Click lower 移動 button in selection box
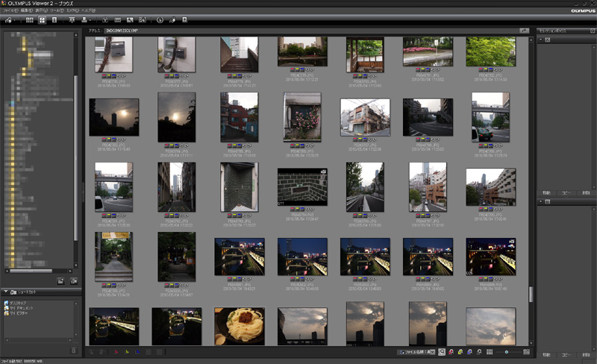The width and height of the screenshot is (597, 364). coord(547,355)
